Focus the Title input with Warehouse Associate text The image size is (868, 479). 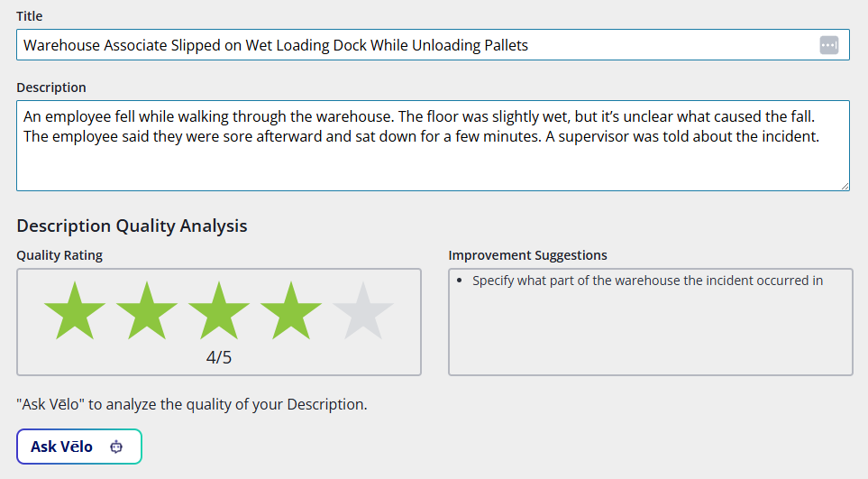[x=415, y=45]
